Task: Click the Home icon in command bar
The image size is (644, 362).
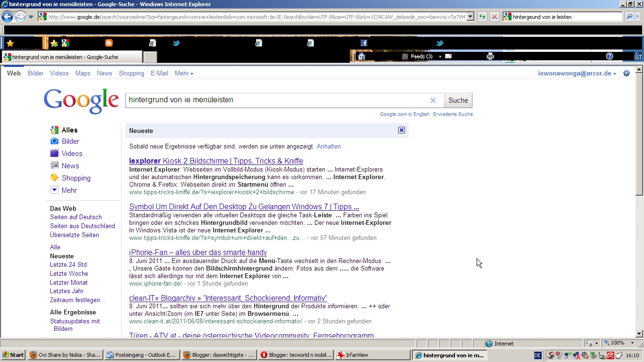Action: [362, 57]
